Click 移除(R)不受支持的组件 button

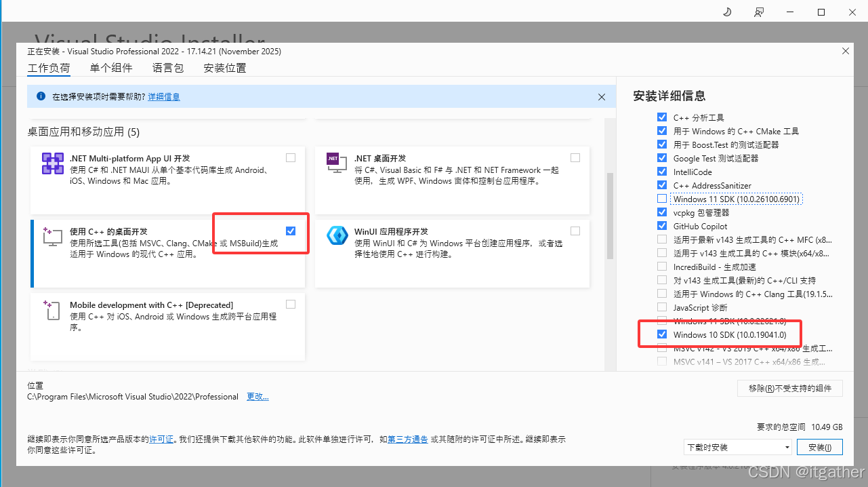tap(789, 388)
